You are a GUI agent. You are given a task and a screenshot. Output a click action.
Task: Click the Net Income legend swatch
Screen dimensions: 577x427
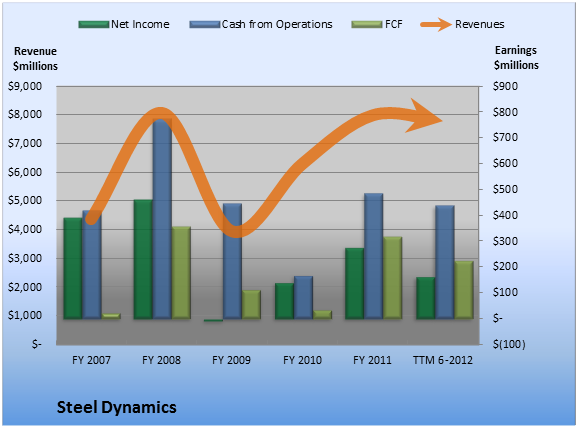point(94,25)
